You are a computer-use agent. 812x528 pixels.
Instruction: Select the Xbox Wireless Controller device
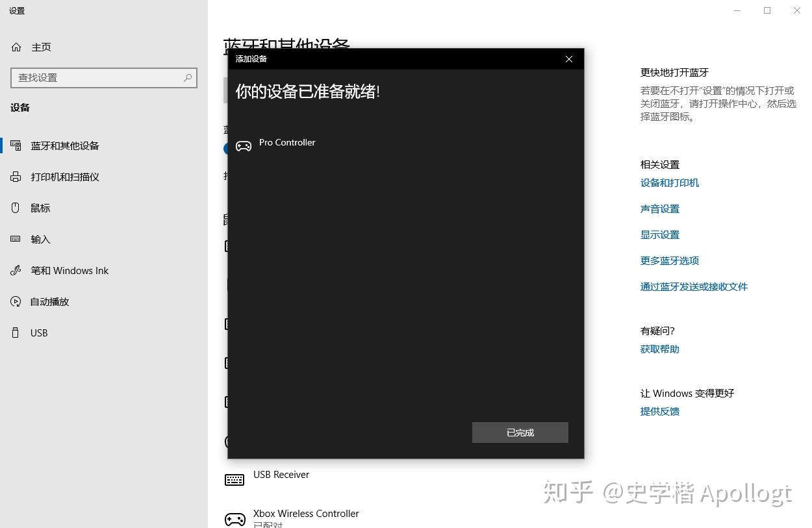pos(306,513)
